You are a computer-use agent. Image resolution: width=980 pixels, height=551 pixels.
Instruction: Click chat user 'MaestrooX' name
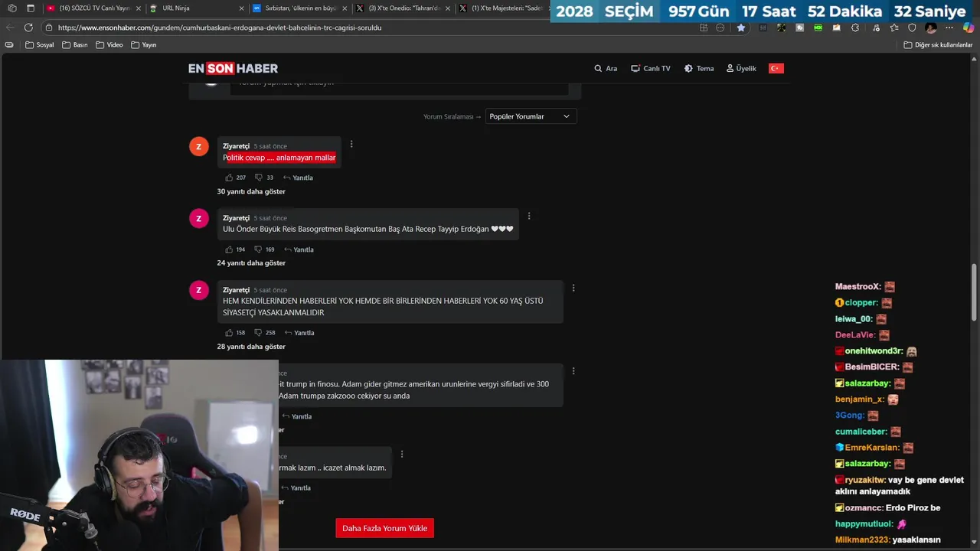tap(858, 286)
